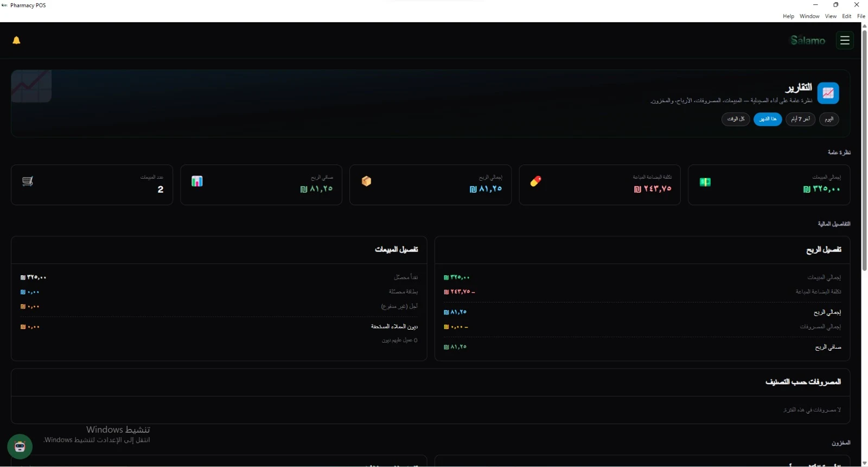Click the box package icon on gross profit card
The height and width of the screenshot is (467, 868).
tap(366, 181)
